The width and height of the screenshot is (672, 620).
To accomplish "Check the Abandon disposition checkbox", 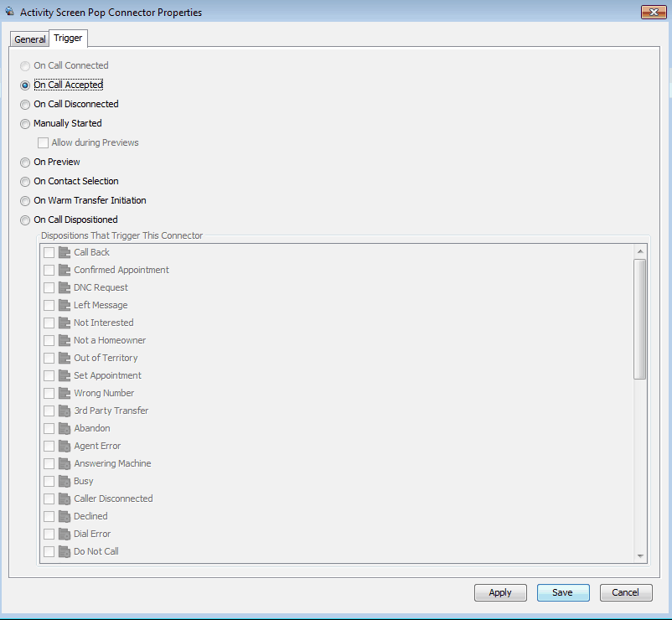I will 49,428.
